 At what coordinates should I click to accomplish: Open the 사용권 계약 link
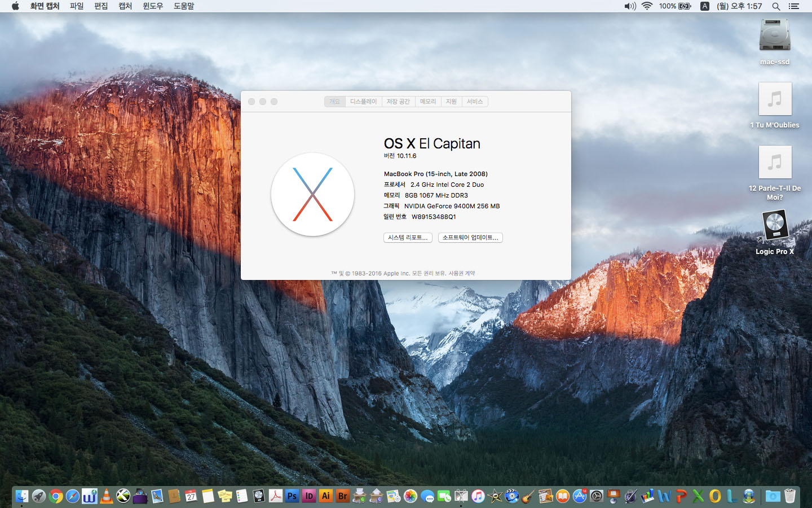pos(462,273)
